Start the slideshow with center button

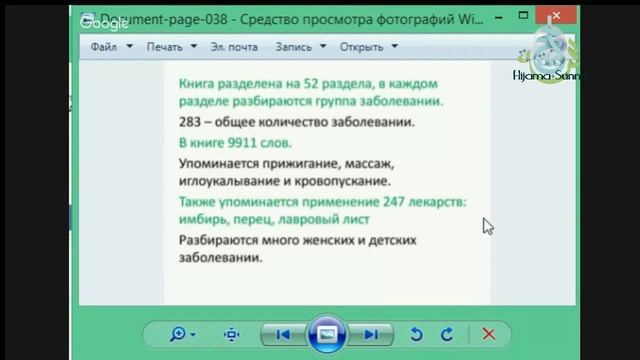click(327, 335)
